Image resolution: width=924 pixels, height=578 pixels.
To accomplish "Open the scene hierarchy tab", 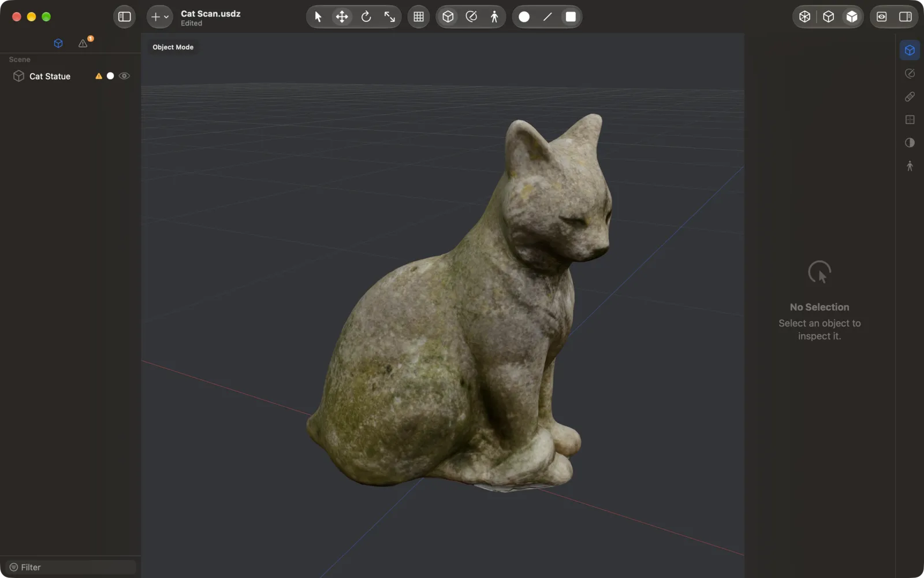I will [x=58, y=43].
